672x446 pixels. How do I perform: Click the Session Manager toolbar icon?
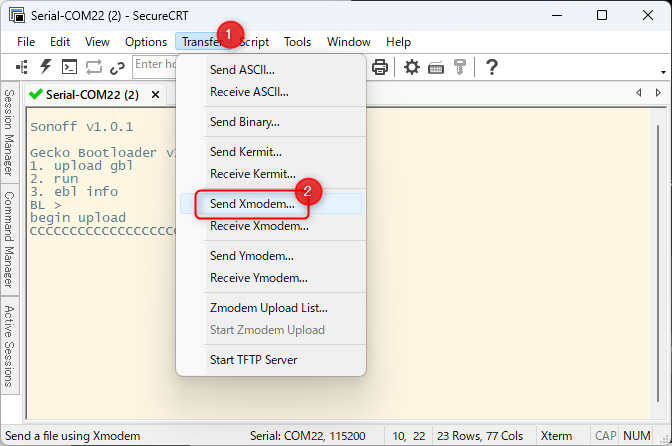coord(21,67)
